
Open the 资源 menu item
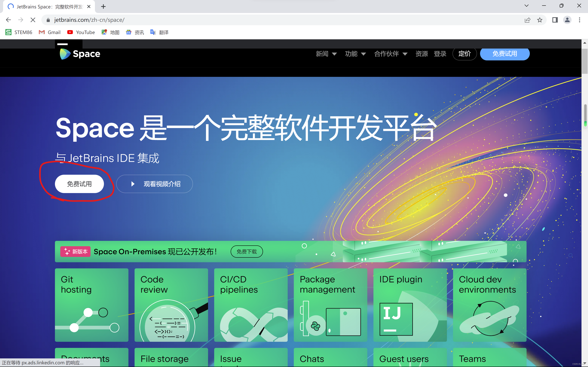421,54
